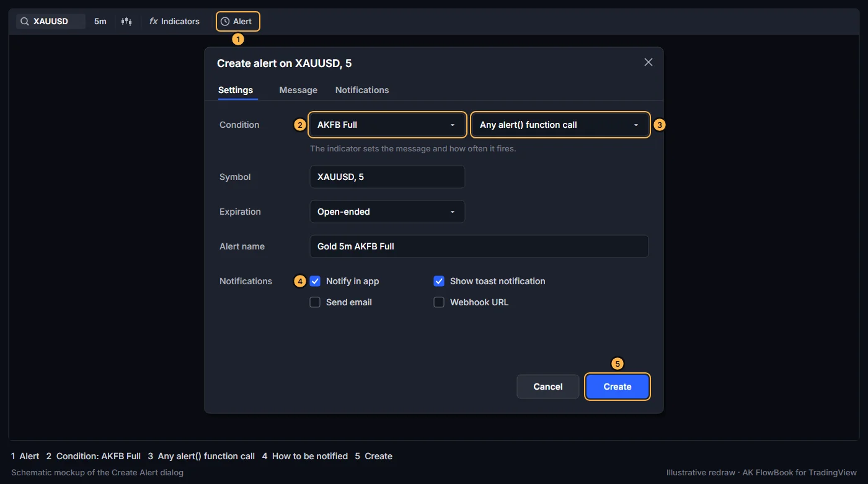Open the Alert button in toolbar
The width and height of the screenshot is (868, 484).
(238, 22)
